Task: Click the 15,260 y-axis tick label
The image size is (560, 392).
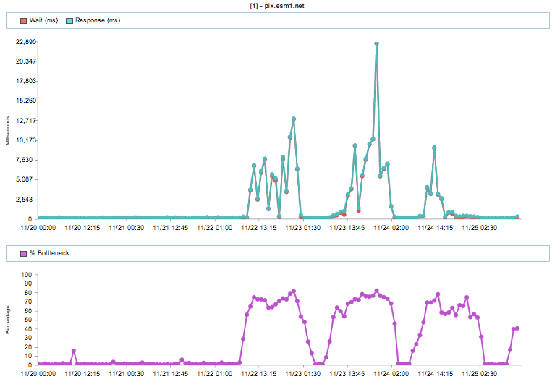Action: (26, 101)
